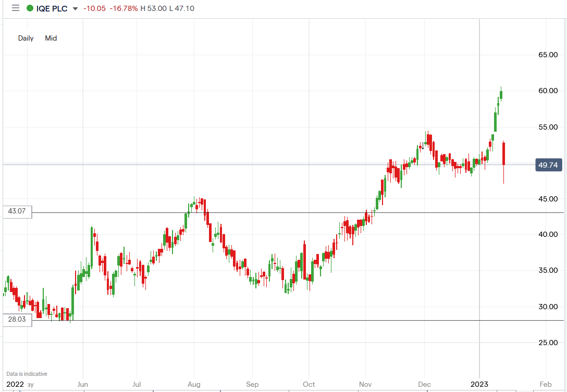
Task: Click the 55.00 price axis label
Action: pyautogui.click(x=548, y=127)
